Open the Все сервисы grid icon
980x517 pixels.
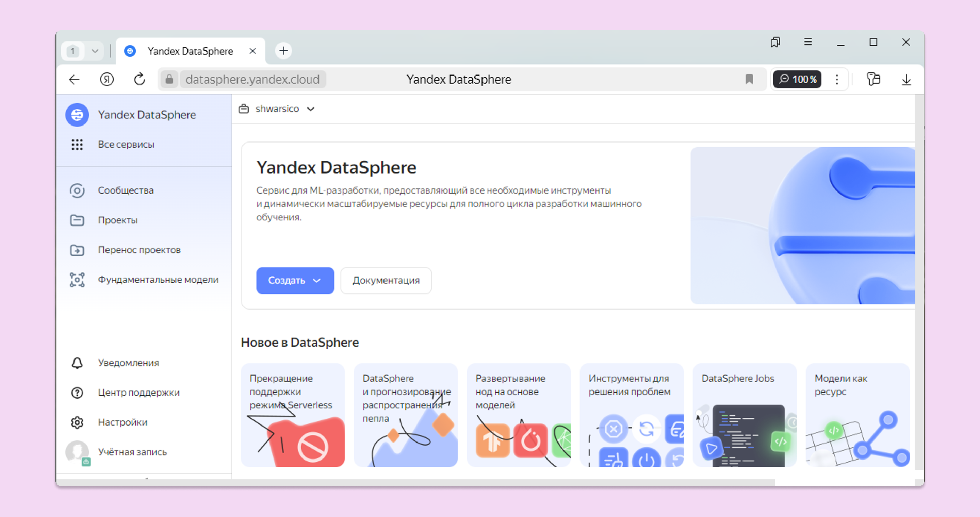point(77,145)
